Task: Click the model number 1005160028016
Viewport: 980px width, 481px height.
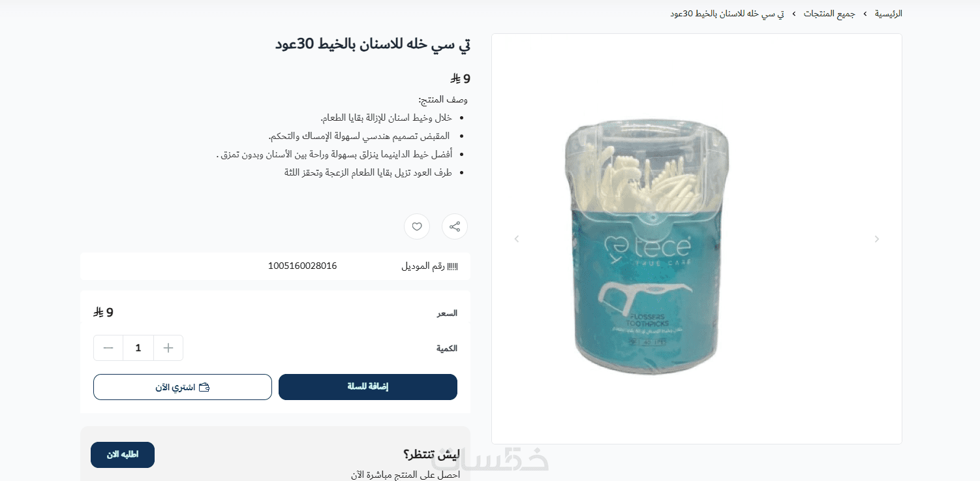Action: [303, 266]
